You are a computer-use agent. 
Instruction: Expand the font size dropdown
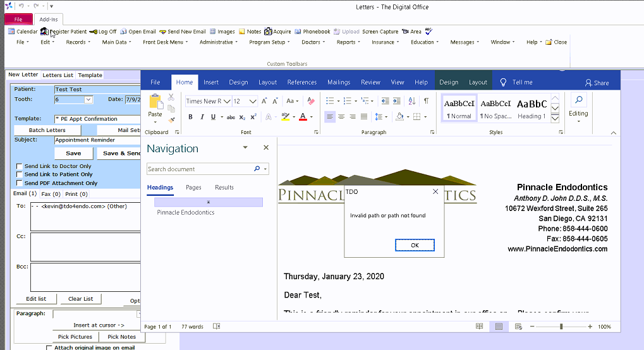pyautogui.click(x=253, y=101)
